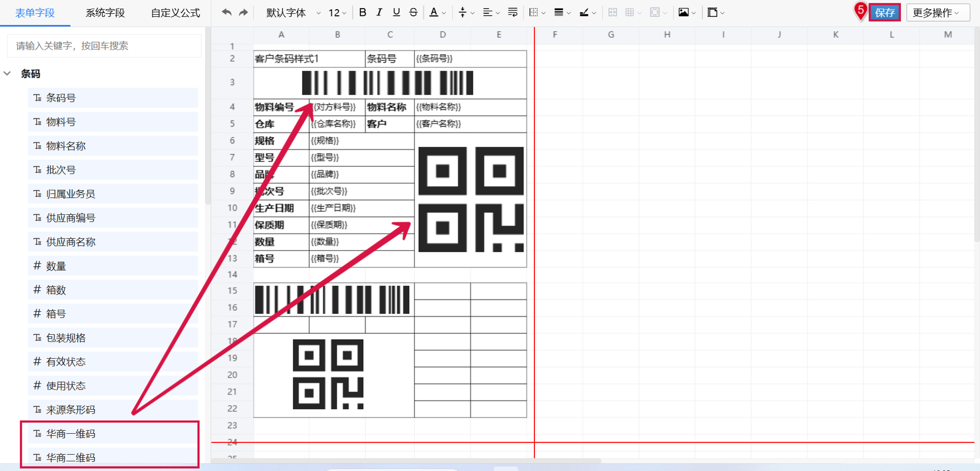Image resolution: width=980 pixels, height=471 pixels.
Task: Select the 华商二维码 field
Action: [x=113, y=458]
